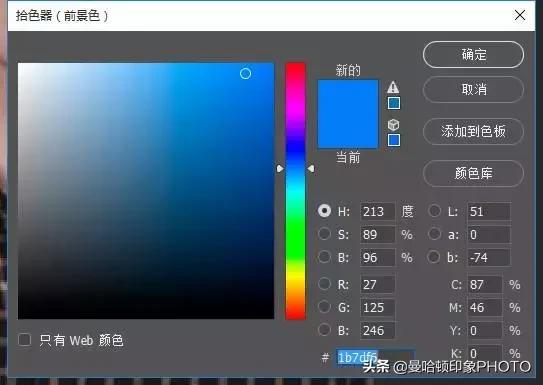Click the C field showing 87
This screenshot has height=385, width=543.
485,284
